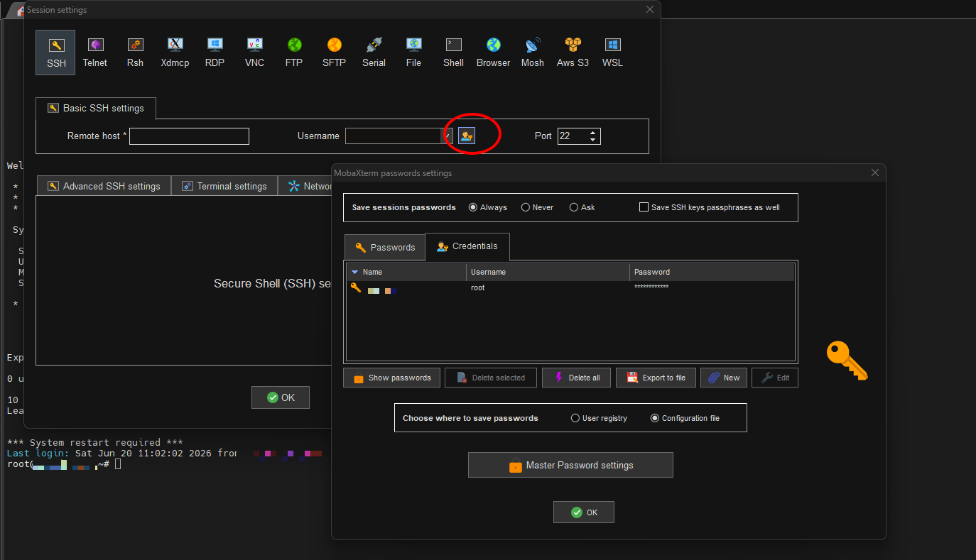Increase the Port number with up arrow
Viewport: 976px width, 560px height.
pyautogui.click(x=593, y=132)
